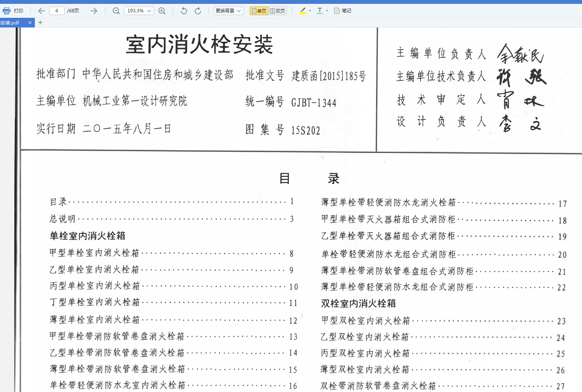Click the approval number 建质函[2015]185号

(329, 76)
